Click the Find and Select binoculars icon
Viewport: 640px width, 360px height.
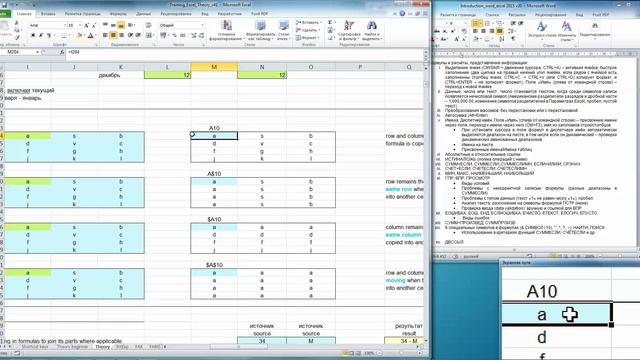click(371, 30)
